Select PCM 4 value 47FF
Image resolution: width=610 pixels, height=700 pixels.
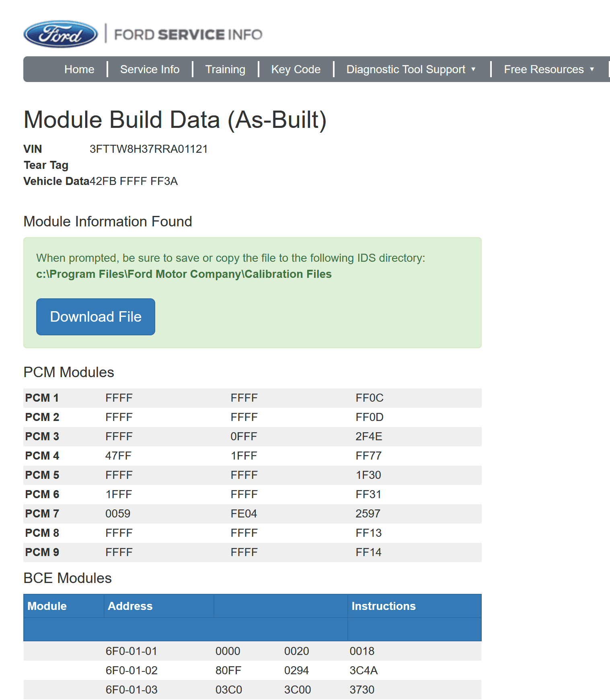point(118,456)
